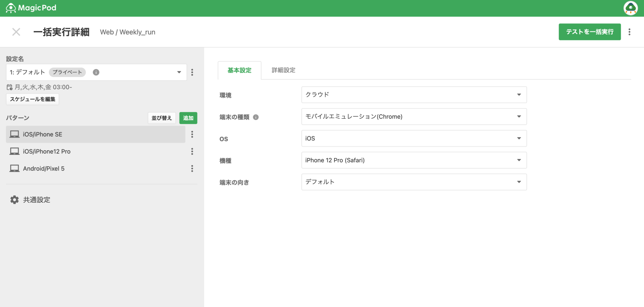Open three-dot menu for iOS/iPhone SE pattern
644x307 pixels.
[x=192, y=134]
